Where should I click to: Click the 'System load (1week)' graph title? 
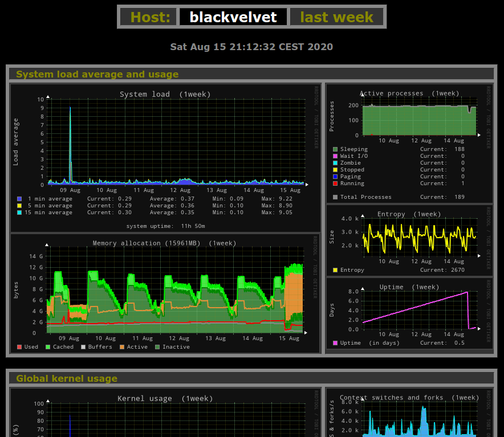click(x=165, y=95)
